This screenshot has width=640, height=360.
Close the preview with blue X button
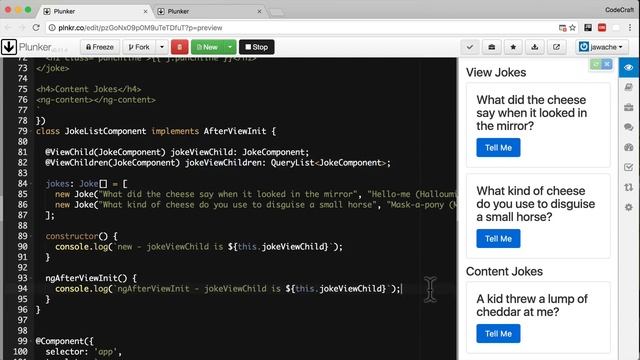607,64
